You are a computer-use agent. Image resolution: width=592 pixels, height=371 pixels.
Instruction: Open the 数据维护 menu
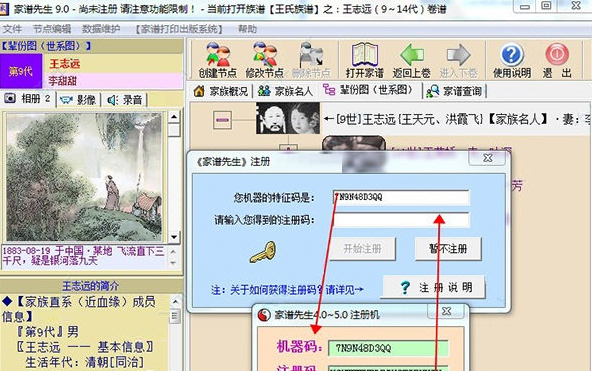click(x=101, y=29)
